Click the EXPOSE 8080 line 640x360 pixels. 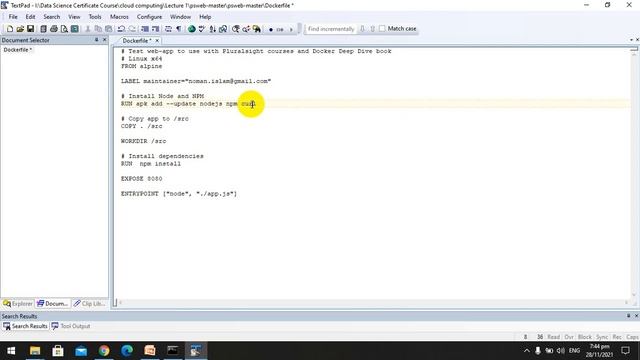pos(142,179)
